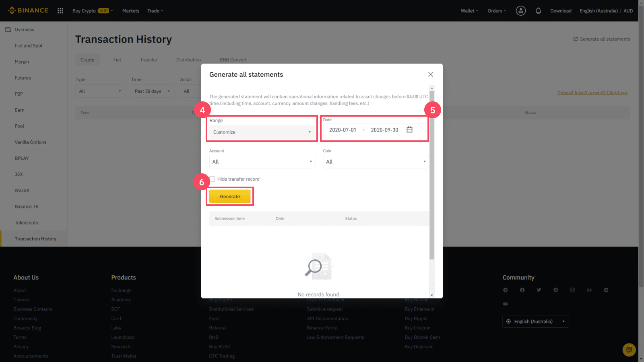Click Submit a request footer link
644x362 pixels.
(325, 309)
